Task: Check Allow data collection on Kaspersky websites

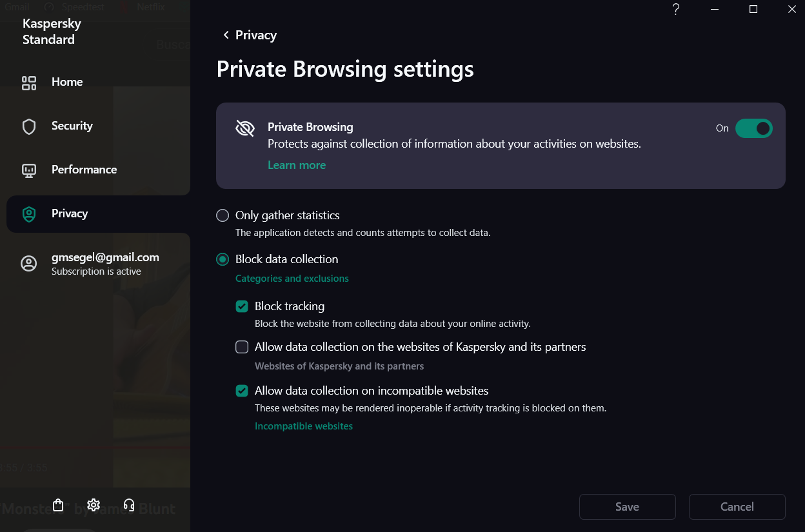Action: pos(242,347)
